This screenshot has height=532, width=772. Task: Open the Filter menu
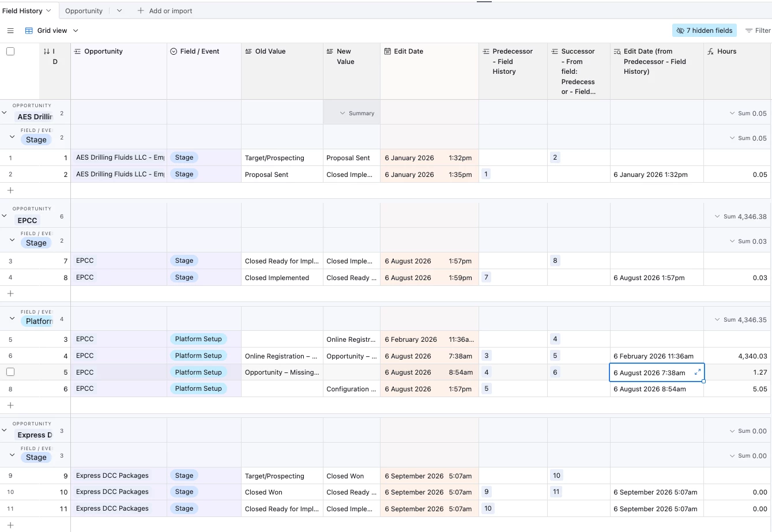[758, 31]
